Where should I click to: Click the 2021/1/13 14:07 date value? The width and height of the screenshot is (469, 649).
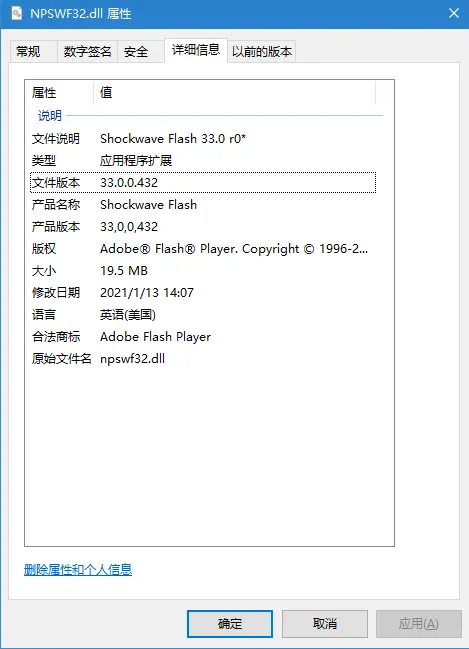pyautogui.click(x=147, y=293)
